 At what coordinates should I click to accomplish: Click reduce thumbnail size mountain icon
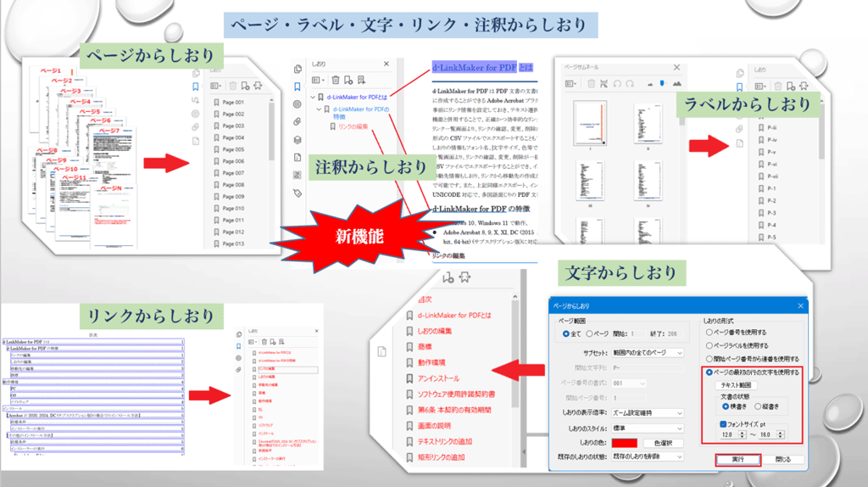(x=650, y=84)
